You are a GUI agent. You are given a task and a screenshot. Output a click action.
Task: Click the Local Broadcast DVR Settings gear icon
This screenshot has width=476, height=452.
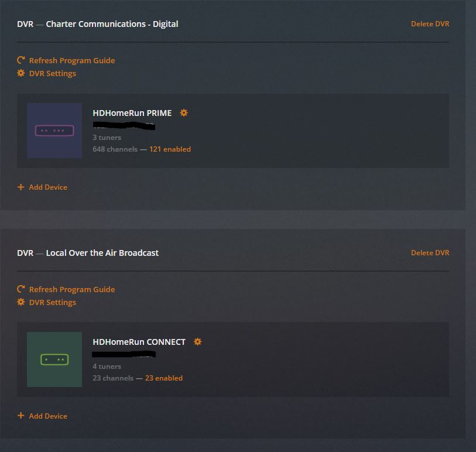[x=21, y=302]
